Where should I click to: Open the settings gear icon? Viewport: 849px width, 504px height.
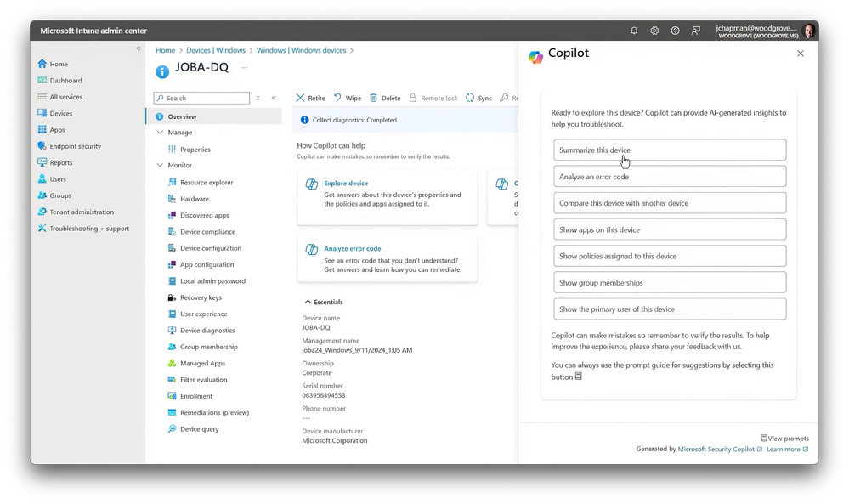[x=654, y=31]
